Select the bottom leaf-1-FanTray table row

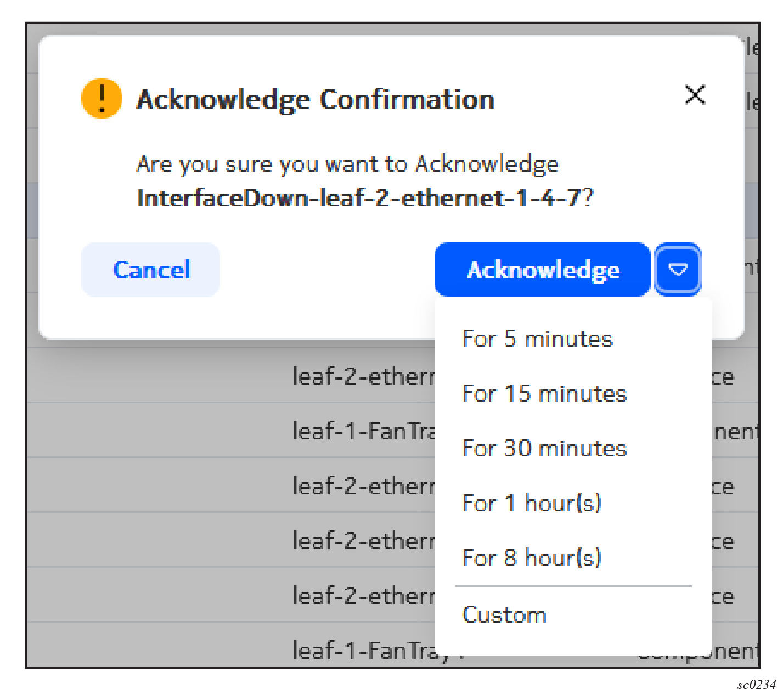tap(362, 651)
